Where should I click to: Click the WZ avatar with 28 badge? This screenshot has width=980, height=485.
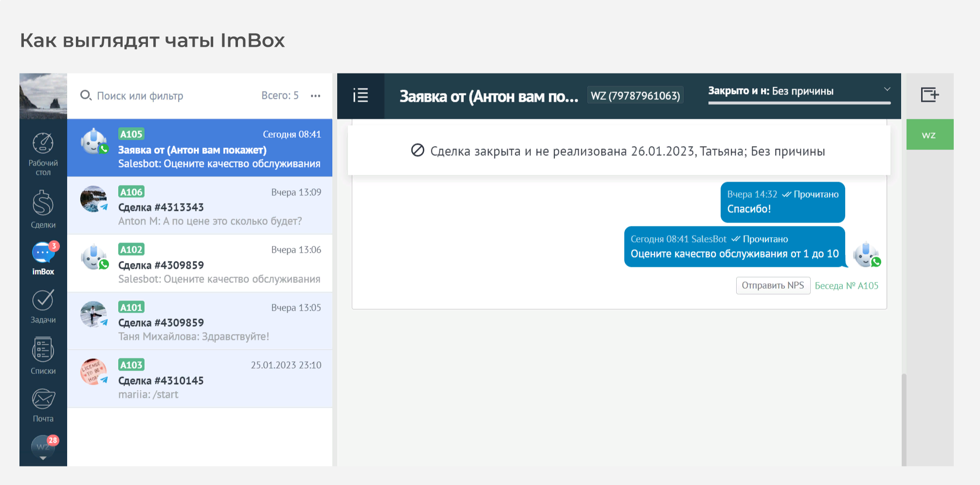[43, 445]
